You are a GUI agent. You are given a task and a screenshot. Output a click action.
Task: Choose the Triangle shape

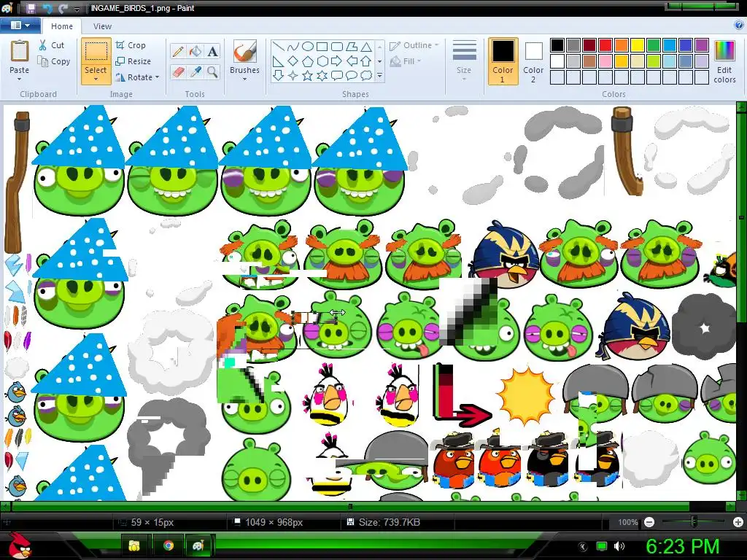366,47
